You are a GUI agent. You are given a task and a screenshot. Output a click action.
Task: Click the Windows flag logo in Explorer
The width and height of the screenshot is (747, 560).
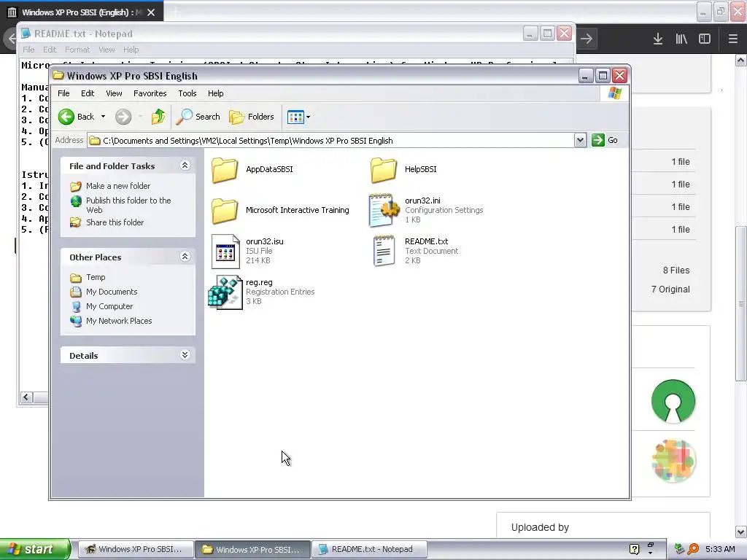click(x=614, y=93)
